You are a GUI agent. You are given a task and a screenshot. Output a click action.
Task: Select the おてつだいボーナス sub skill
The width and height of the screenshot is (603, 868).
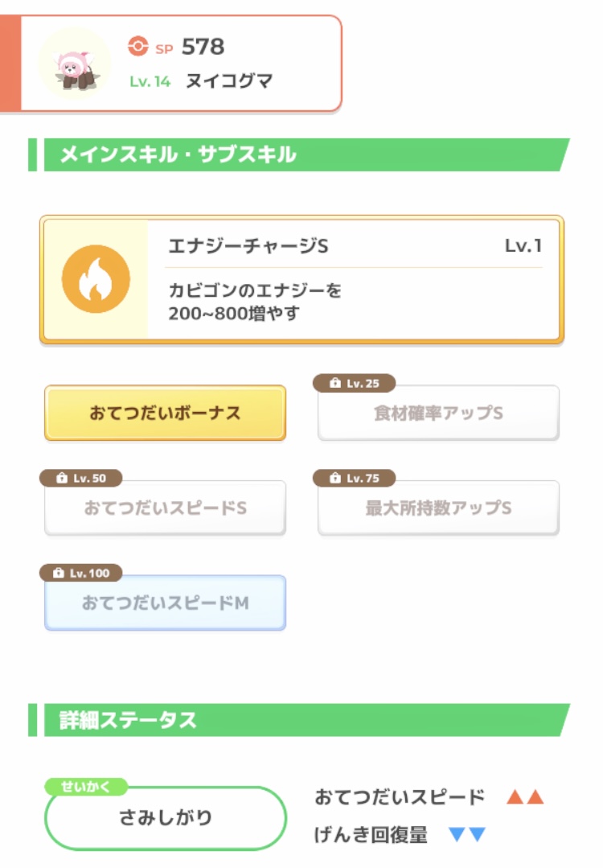pyautogui.click(x=165, y=413)
